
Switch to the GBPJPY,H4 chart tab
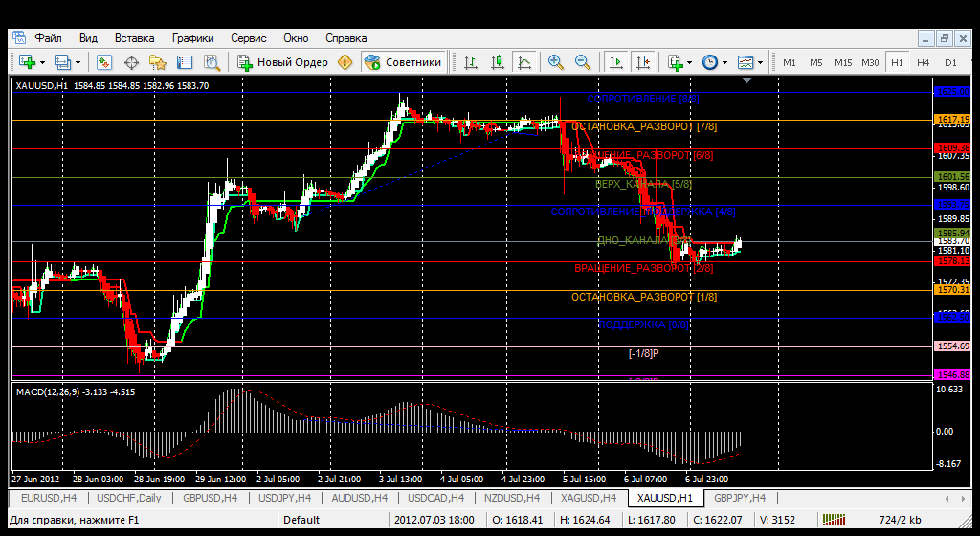click(x=740, y=498)
